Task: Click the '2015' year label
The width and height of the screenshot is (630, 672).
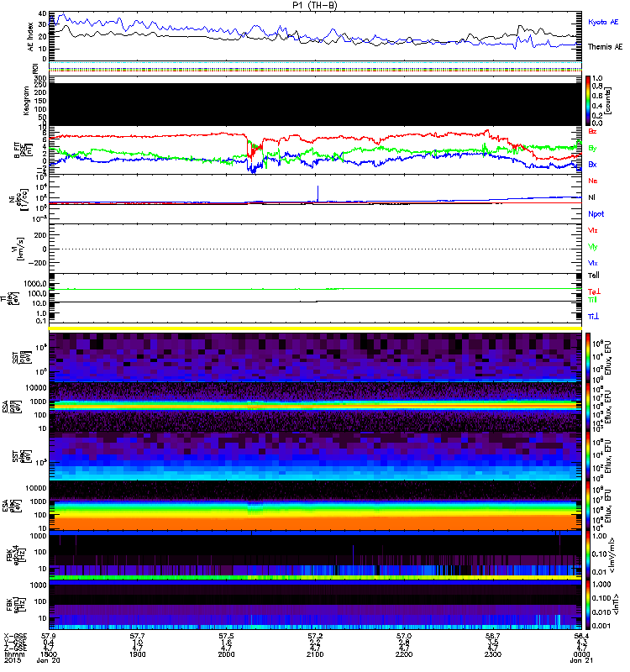Action: click(x=12, y=660)
